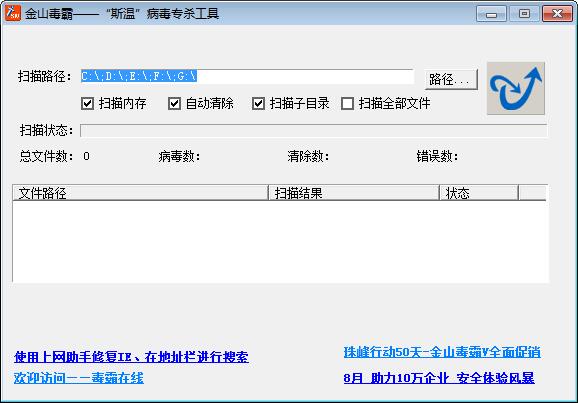The width and height of the screenshot is (578, 403).
Task: Open the 路径... browse button
Action: (451, 79)
